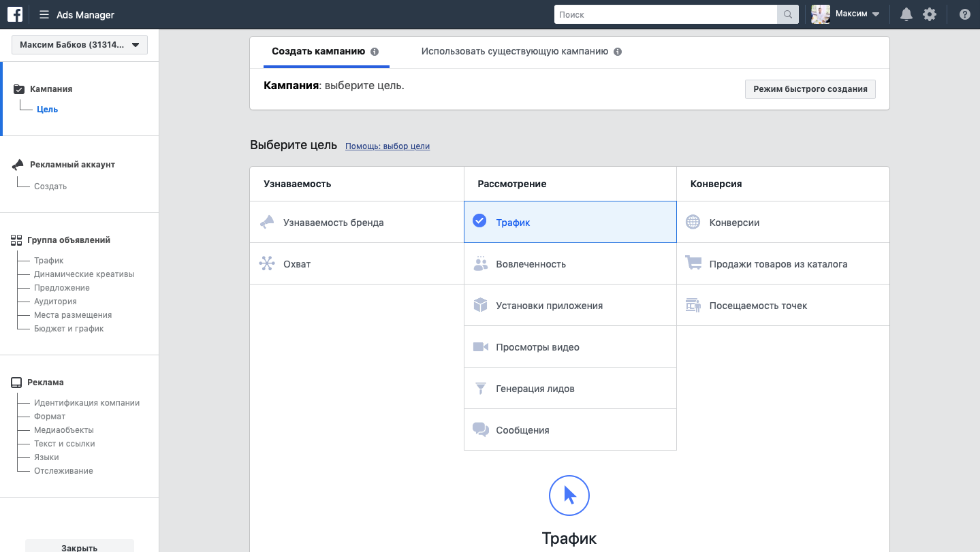Select the Вовлеченность objective

click(x=570, y=264)
